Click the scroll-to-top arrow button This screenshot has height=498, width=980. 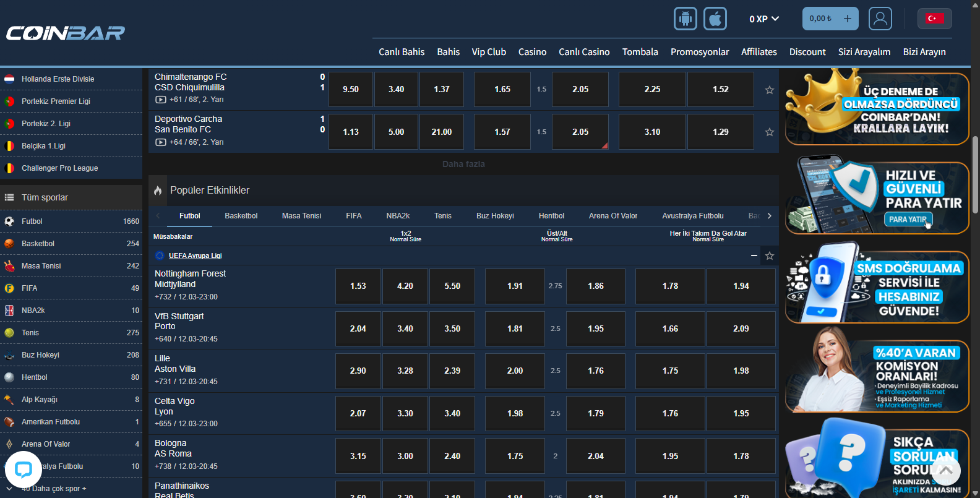click(x=945, y=470)
